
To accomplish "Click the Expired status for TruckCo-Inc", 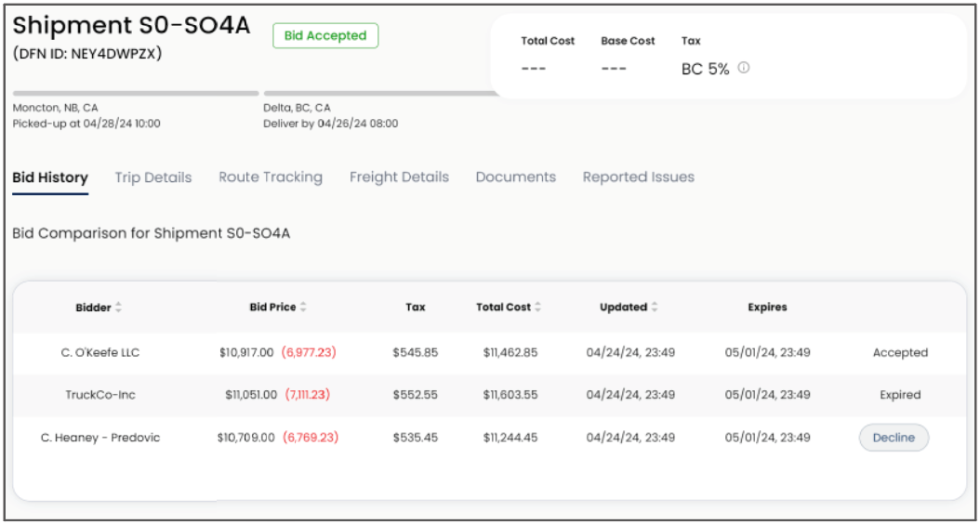I will click(900, 395).
